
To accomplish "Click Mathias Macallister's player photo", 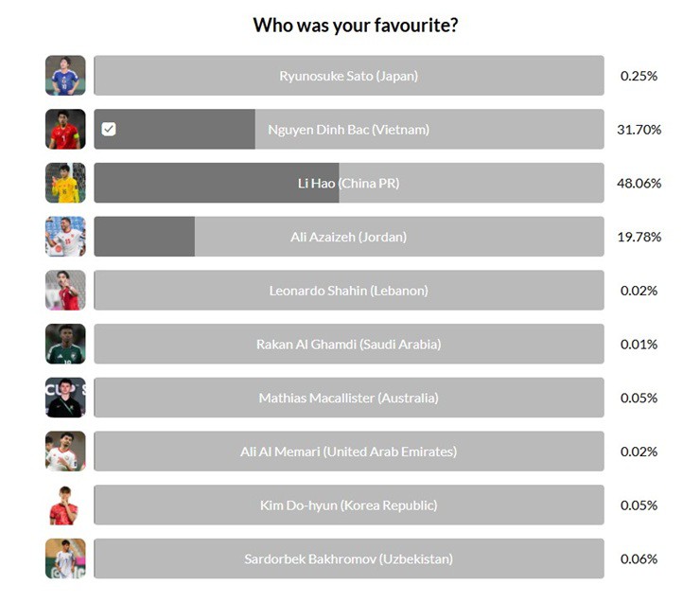I will 65,398.
